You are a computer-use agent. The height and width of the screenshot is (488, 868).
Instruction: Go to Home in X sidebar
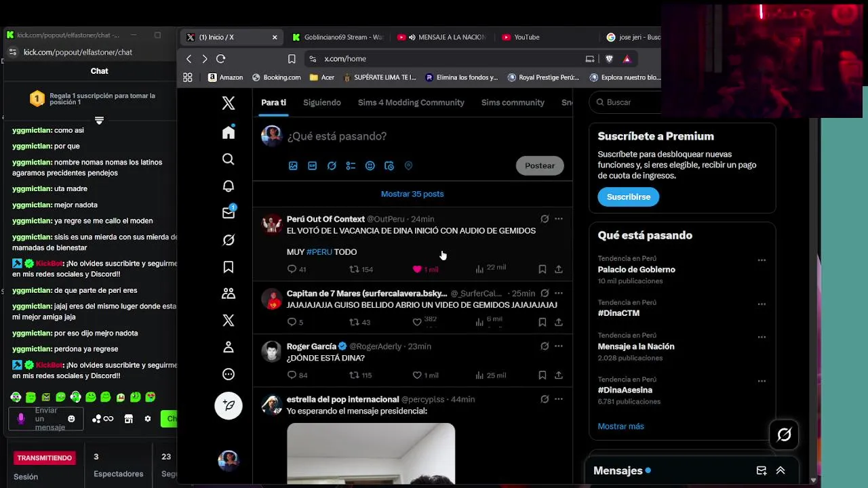pyautogui.click(x=229, y=132)
